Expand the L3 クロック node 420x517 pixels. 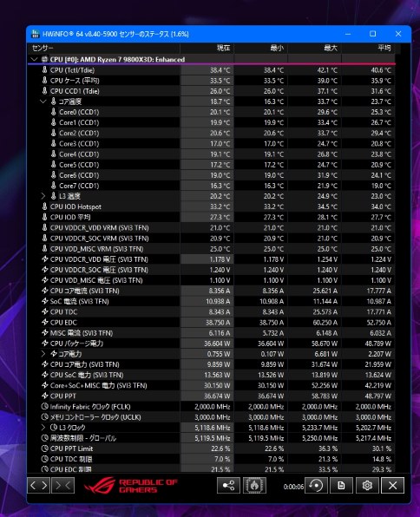click(43, 428)
